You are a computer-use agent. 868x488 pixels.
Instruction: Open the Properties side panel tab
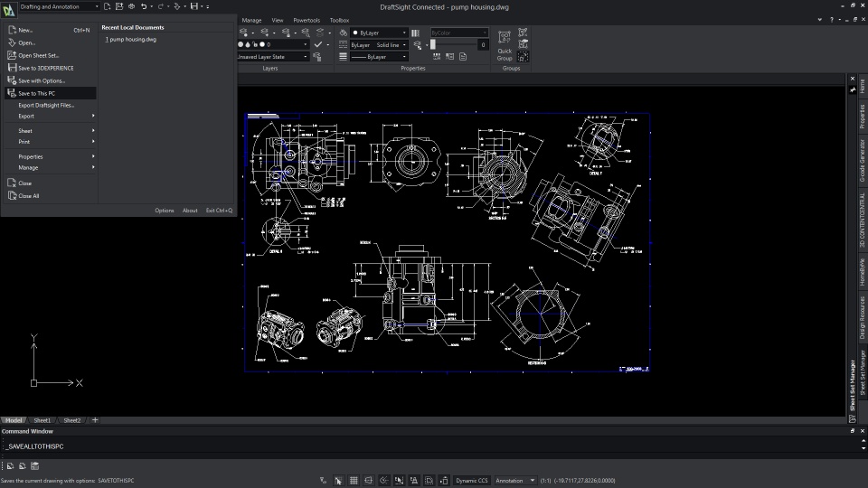pos(862,117)
